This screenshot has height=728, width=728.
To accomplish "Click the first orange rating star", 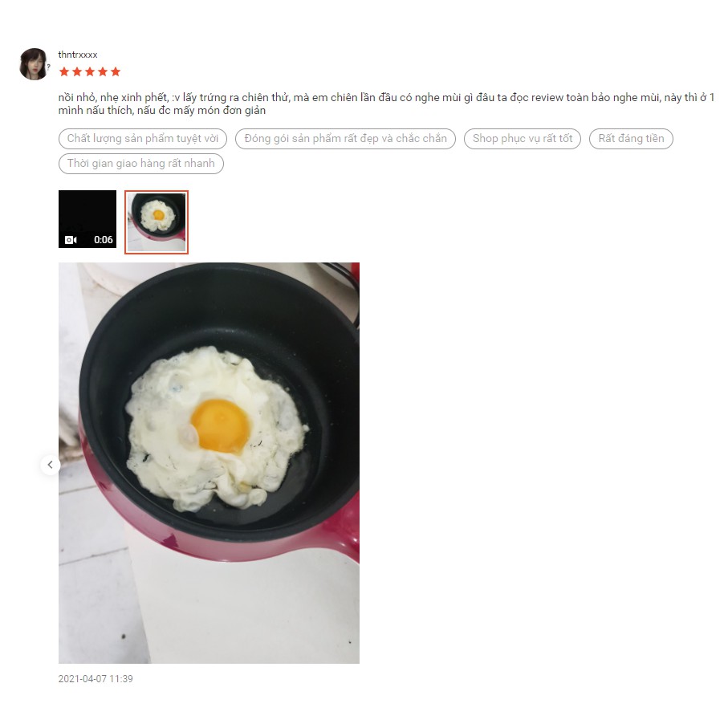I will tap(64, 71).
